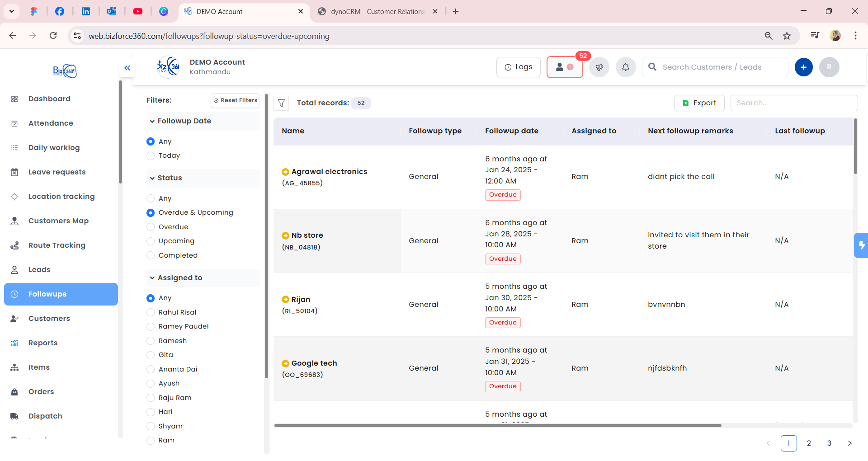Screen dimensions: 868x461
Task: Choose Ramesh in Assigned to filter
Action: [151, 341]
